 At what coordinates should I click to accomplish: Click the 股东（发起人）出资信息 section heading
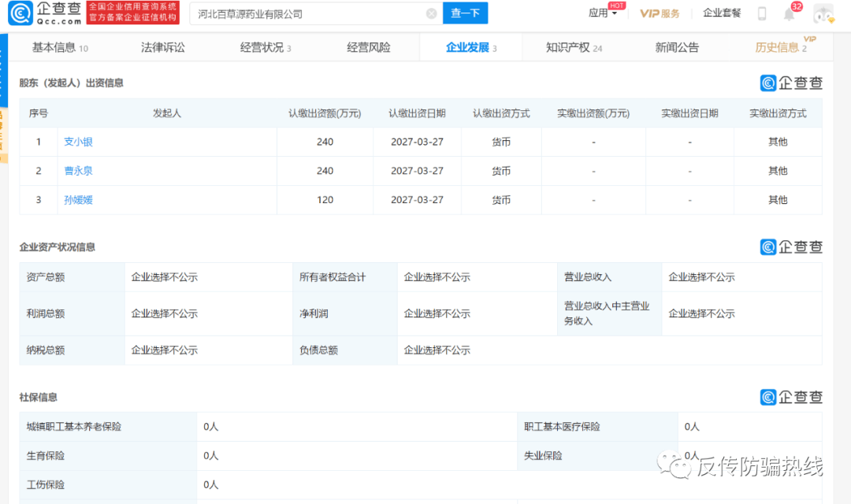[71, 83]
